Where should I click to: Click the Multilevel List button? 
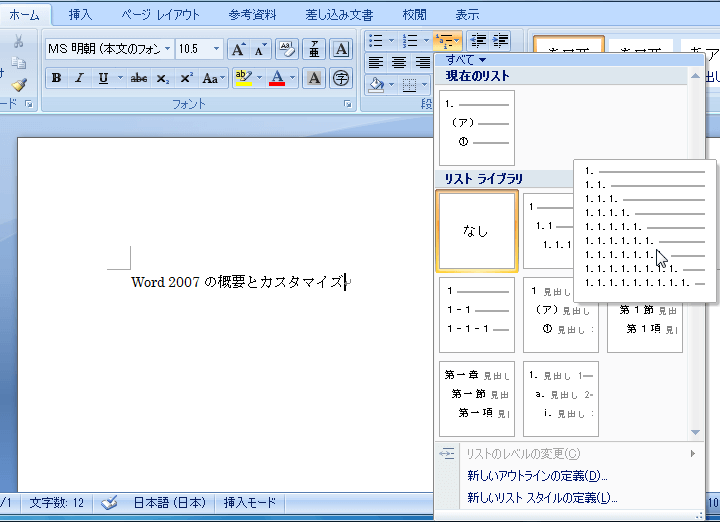447,41
